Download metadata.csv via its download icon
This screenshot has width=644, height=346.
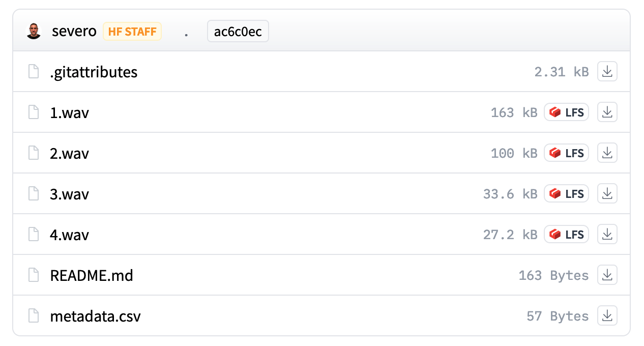(x=607, y=316)
